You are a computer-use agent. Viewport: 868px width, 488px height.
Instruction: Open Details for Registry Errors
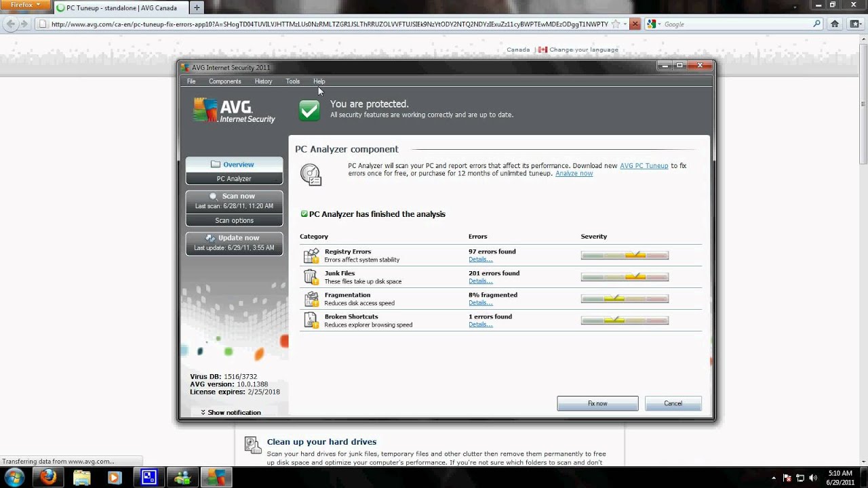[480, 259]
